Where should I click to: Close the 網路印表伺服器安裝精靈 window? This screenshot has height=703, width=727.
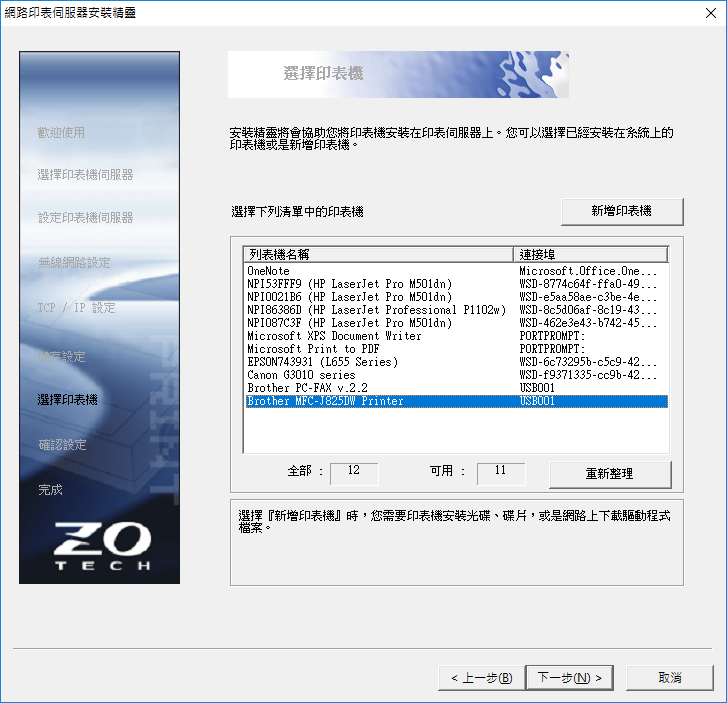pos(711,13)
